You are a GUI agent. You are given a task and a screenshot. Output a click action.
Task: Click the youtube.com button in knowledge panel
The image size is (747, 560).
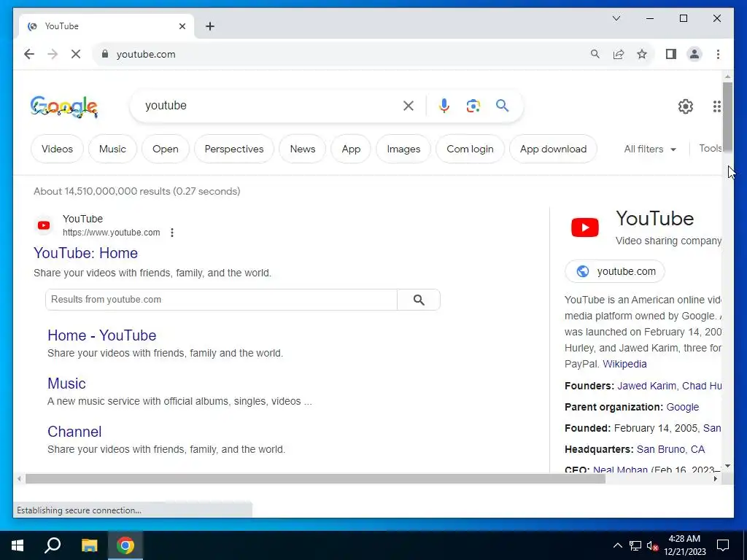tap(614, 271)
